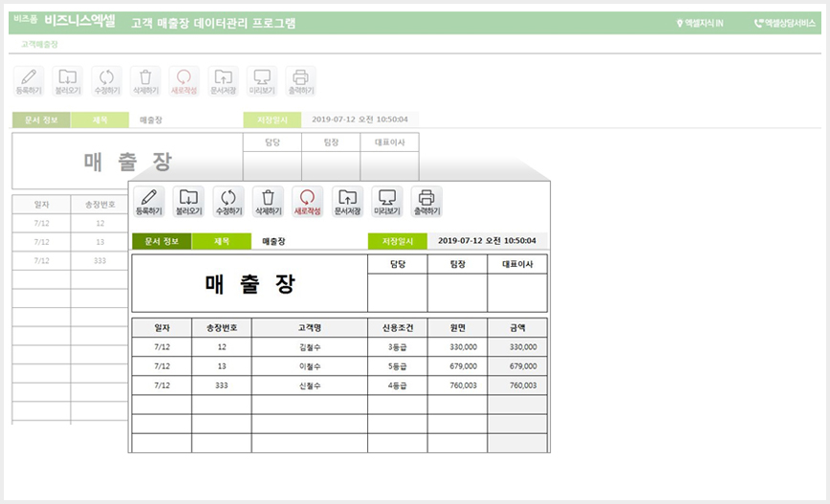Image resolution: width=830 pixels, height=504 pixels.
Task: Click faded 일자 header in background table
Action: 42,205
